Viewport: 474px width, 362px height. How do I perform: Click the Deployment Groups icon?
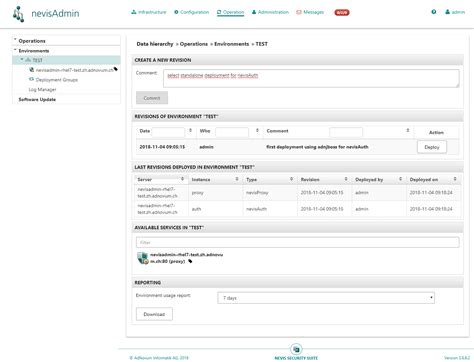[x=31, y=79]
